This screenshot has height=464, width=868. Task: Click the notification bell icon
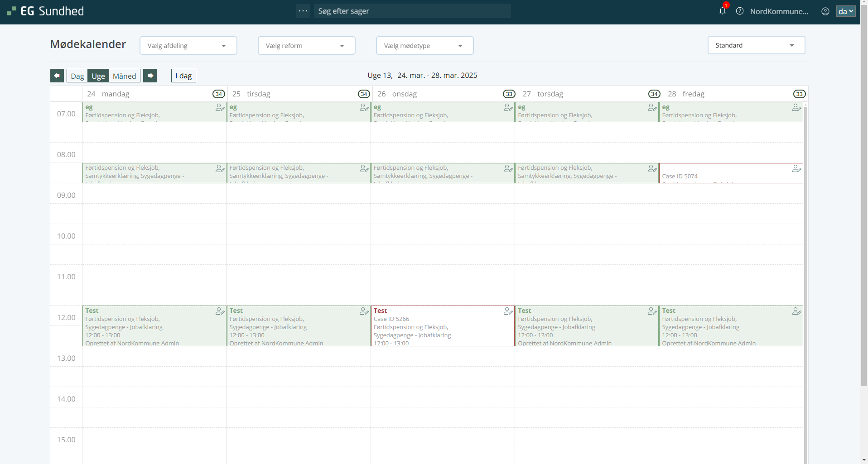coord(722,11)
